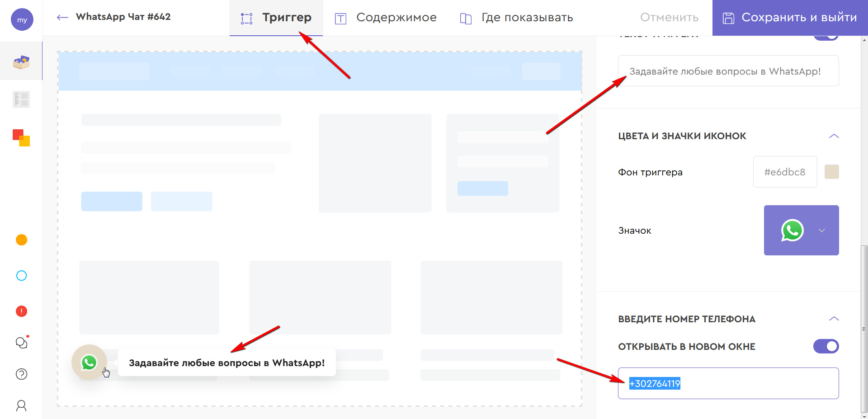The width and height of the screenshot is (868, 419).
Task: Click the WhatsApp trigger button in preview
Action: pyautogui.click(x=89, y=362)
